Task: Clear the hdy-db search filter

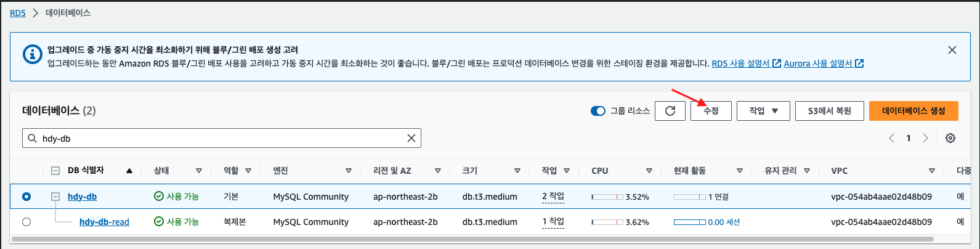Action: pos(411,138)
